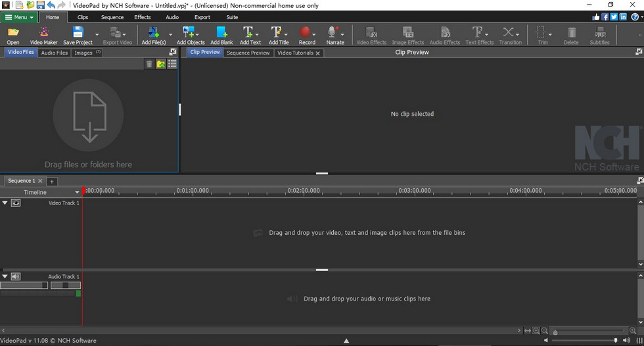Open the help question mark icon

coord(635,17)
